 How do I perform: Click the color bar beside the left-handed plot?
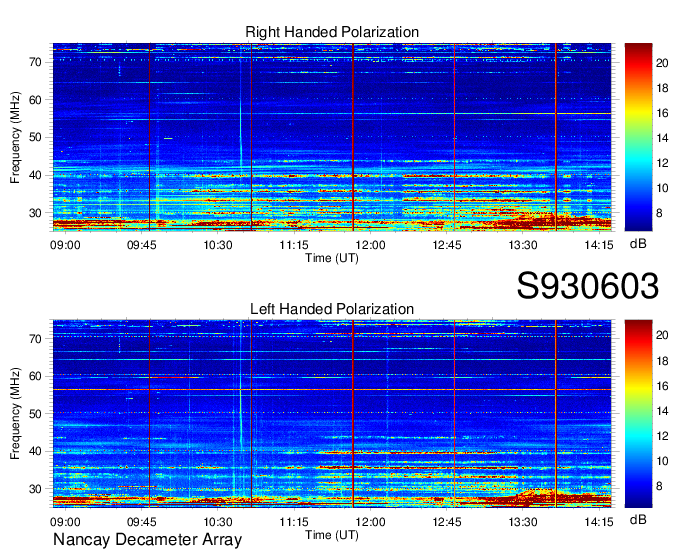click(x=638, y=414)
